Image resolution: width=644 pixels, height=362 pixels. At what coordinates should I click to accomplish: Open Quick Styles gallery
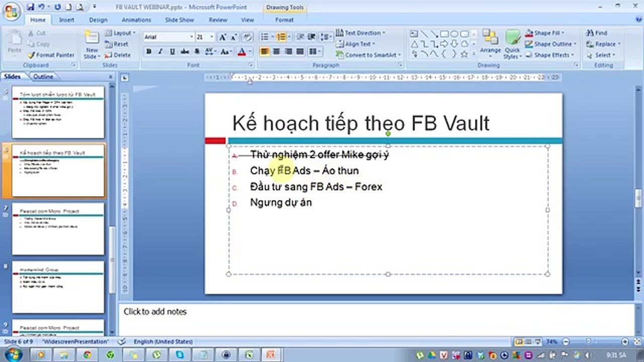(x=513, y=44)
